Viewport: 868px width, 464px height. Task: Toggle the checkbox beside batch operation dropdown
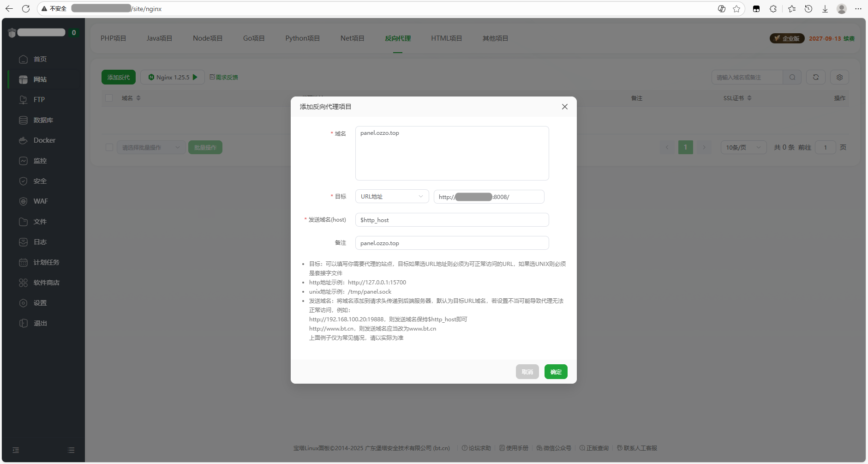tap(109, 147)
